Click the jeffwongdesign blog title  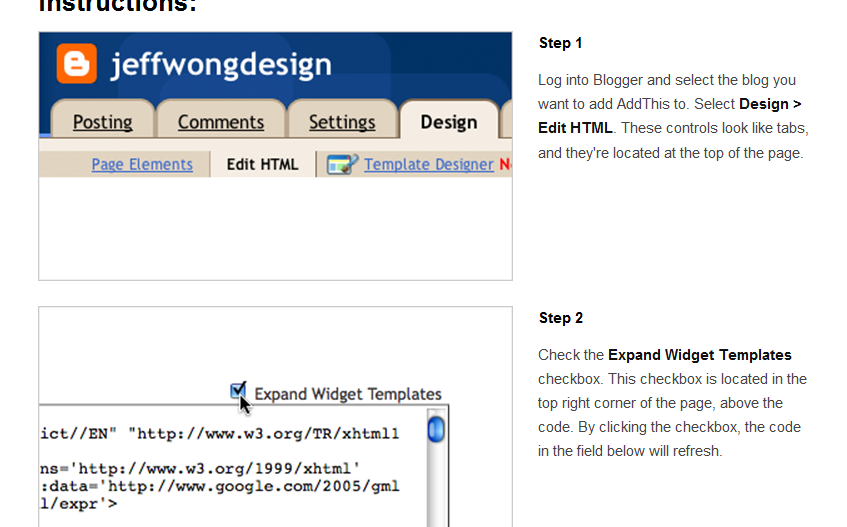pos(221,65)
